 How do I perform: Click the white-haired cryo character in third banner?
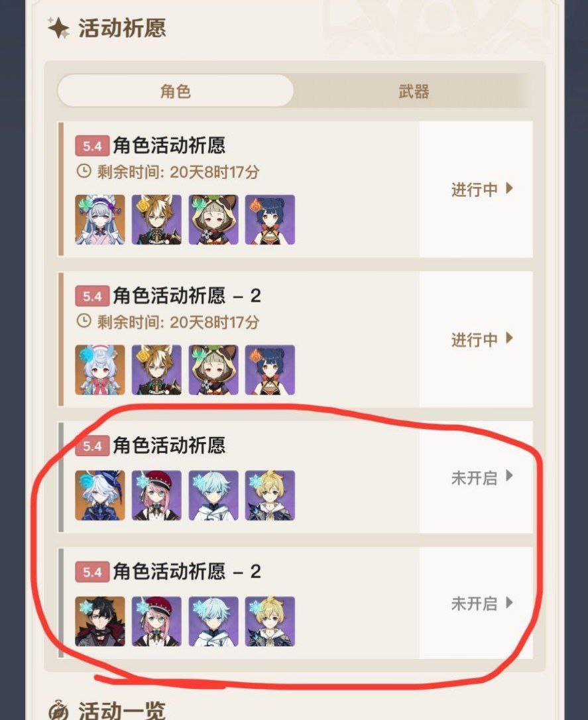click(213, 495)
